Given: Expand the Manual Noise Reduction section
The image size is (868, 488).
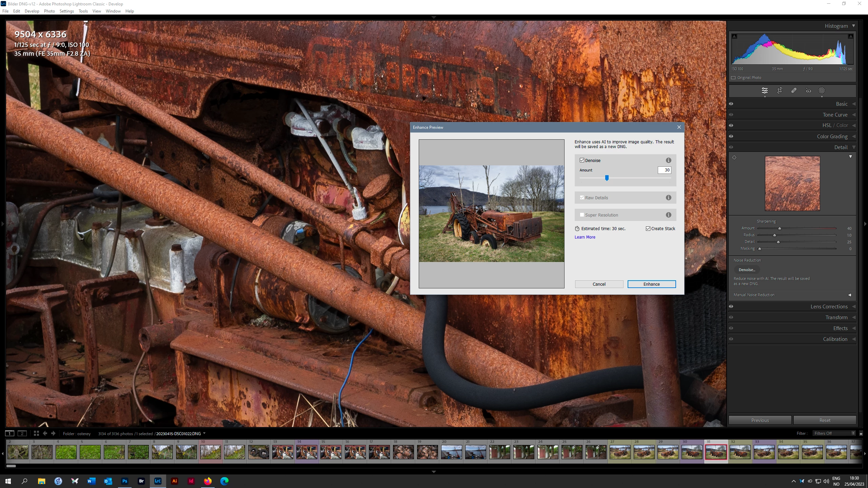Looking at the screenshot, I should point(850,295).
